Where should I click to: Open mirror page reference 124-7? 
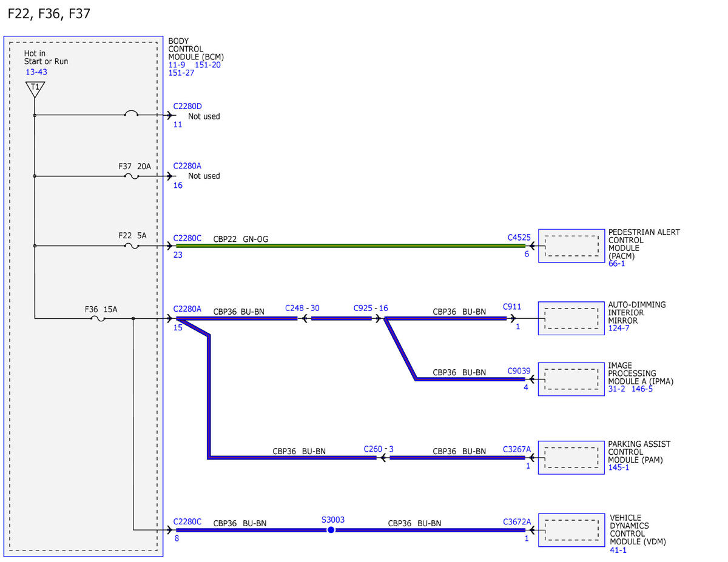[x=619, y=329]
